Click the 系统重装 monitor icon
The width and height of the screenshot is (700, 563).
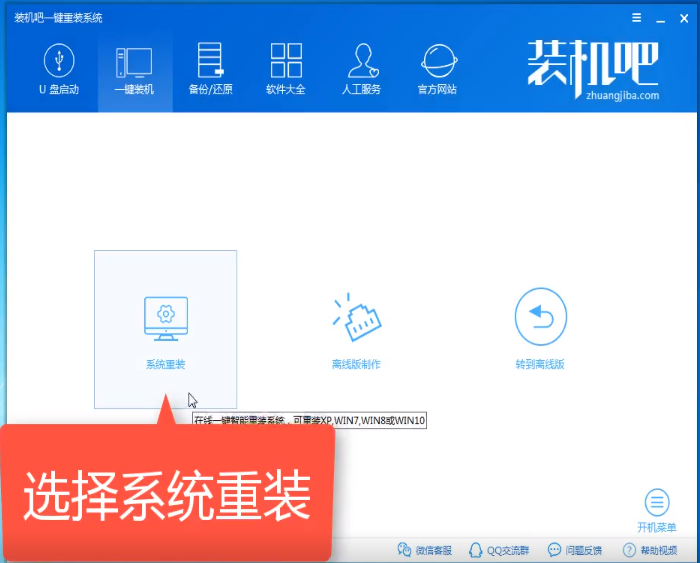coord(166,319)
